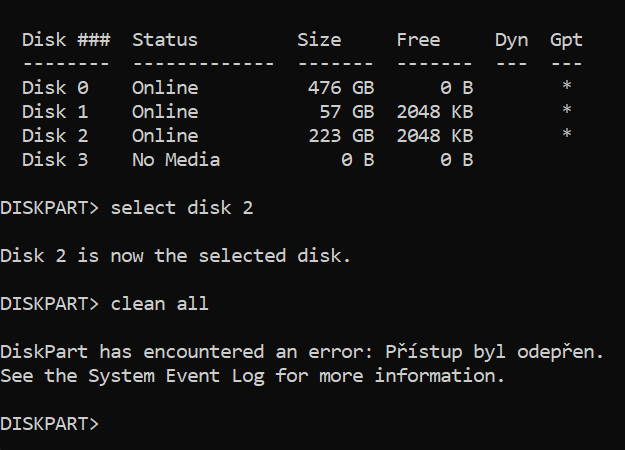Click the "Free" column header
This screenshot has height=450, width=625.
click(x=418, y=40)
